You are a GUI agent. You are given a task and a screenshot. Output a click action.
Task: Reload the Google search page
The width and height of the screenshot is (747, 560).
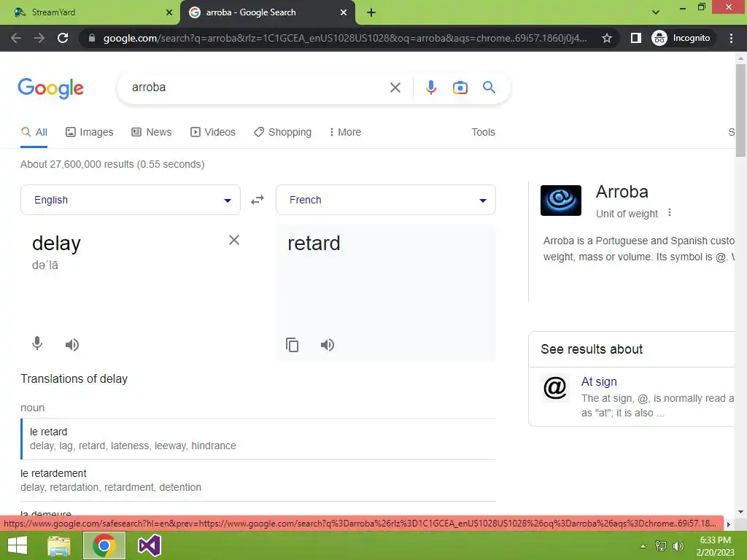(x=63, y=38)
